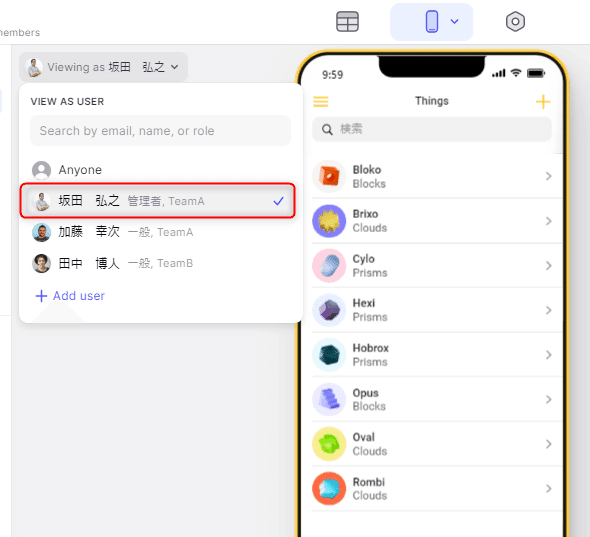The width and height of the screenshot is (590, 537).
Task: Choose the checked user 坂田 弘之
Action: pyautogui.click(x=158, y=201)
